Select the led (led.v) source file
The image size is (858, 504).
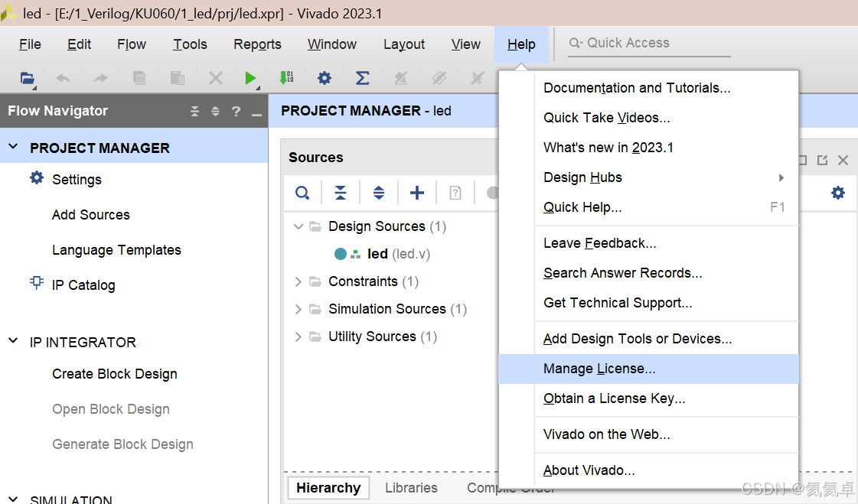point(398,254)
